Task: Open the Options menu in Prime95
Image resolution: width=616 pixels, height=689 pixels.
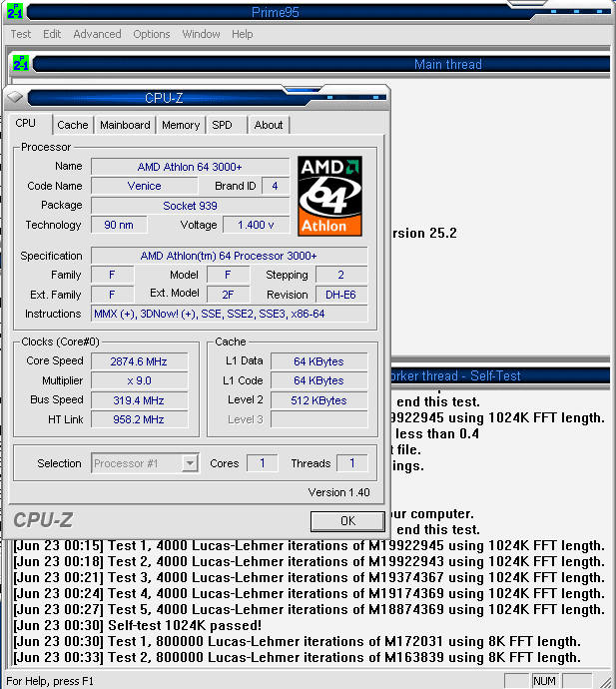Action: point(151,34)
